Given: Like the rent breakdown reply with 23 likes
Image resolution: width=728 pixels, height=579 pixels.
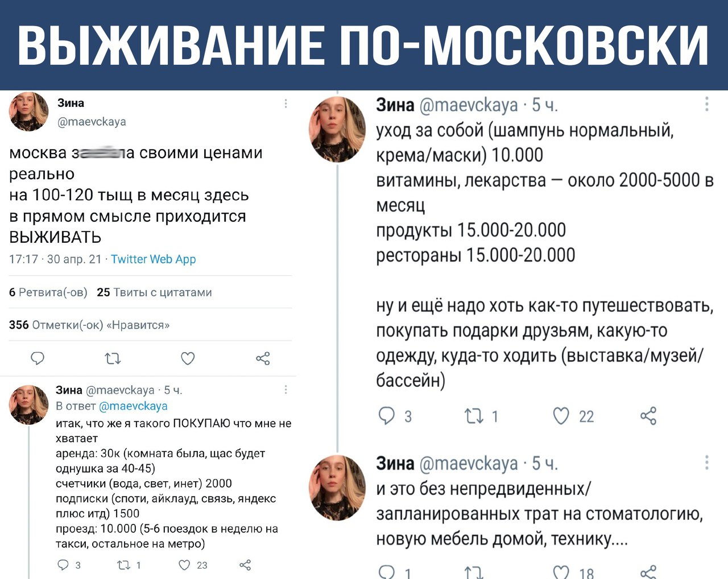Looking at the screenshot, I should click(x=184, y=565).
